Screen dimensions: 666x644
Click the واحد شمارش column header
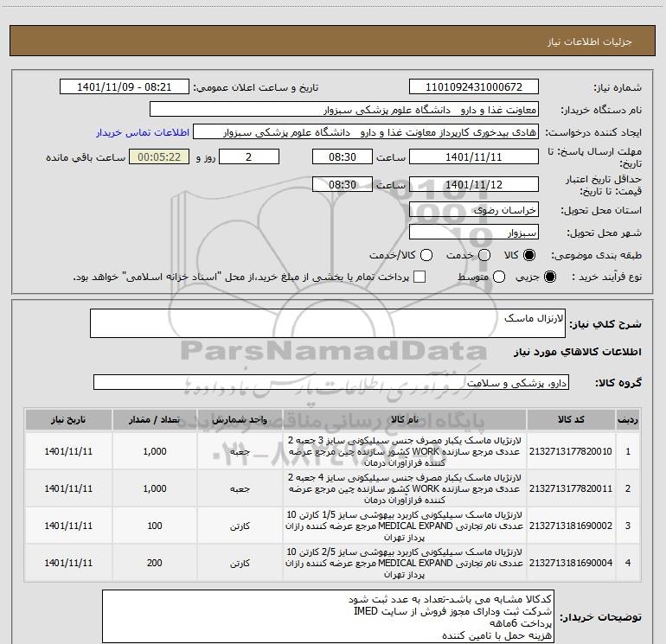tap(240, 419)
